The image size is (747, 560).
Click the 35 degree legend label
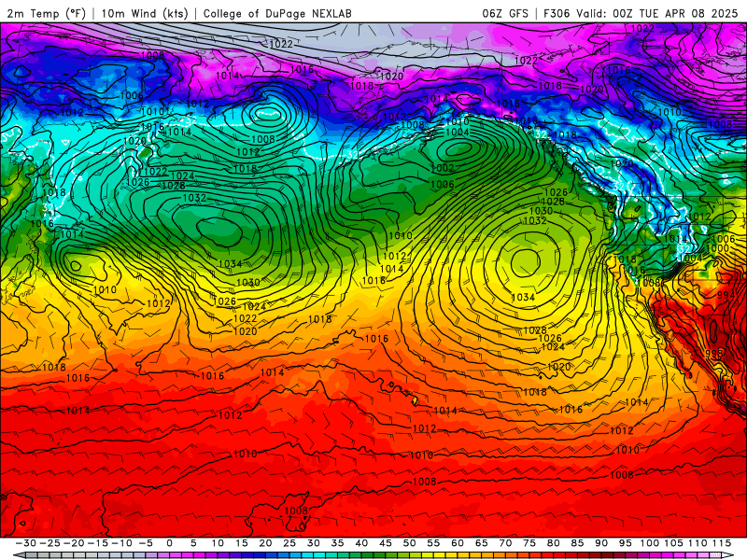point(337,543)
